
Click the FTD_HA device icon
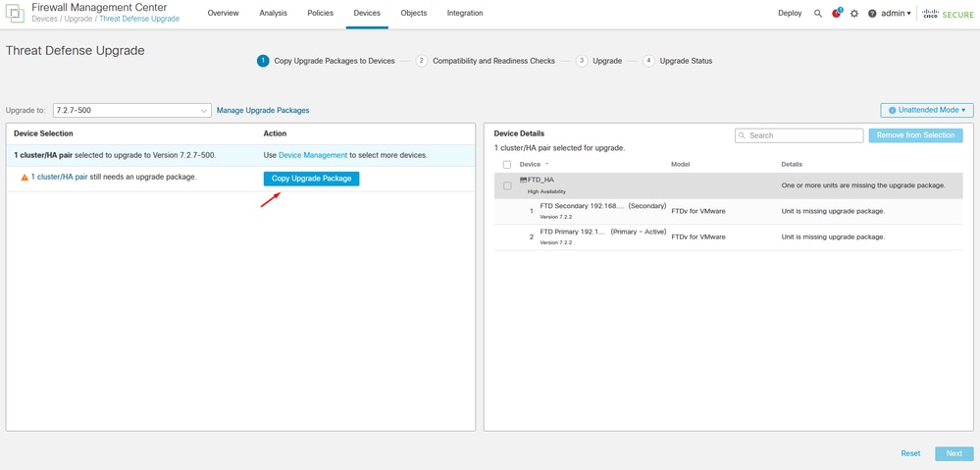pyautogui.click(x=523, y=180)
